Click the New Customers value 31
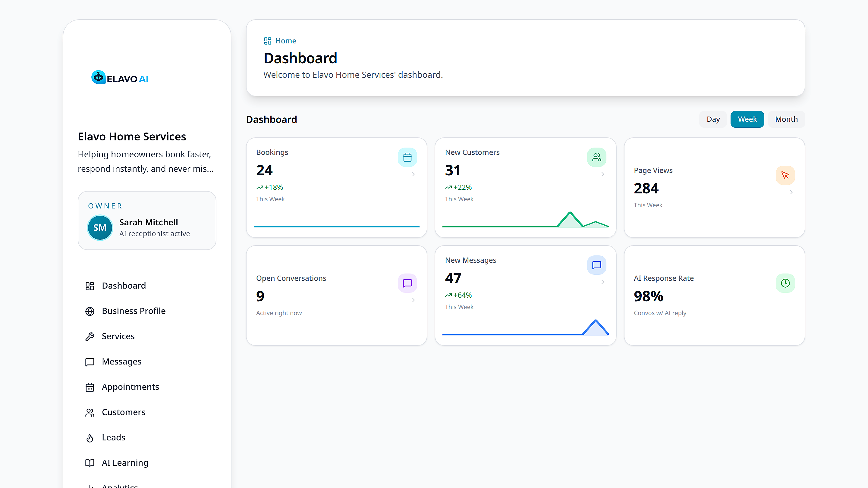 [452, 170]
